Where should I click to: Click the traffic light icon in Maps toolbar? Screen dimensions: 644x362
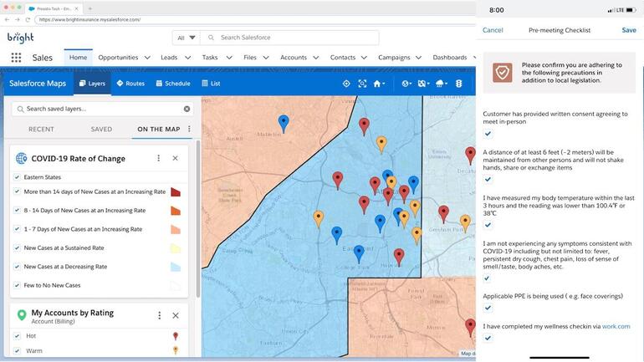pyautogui.click(x=459, y=84)
